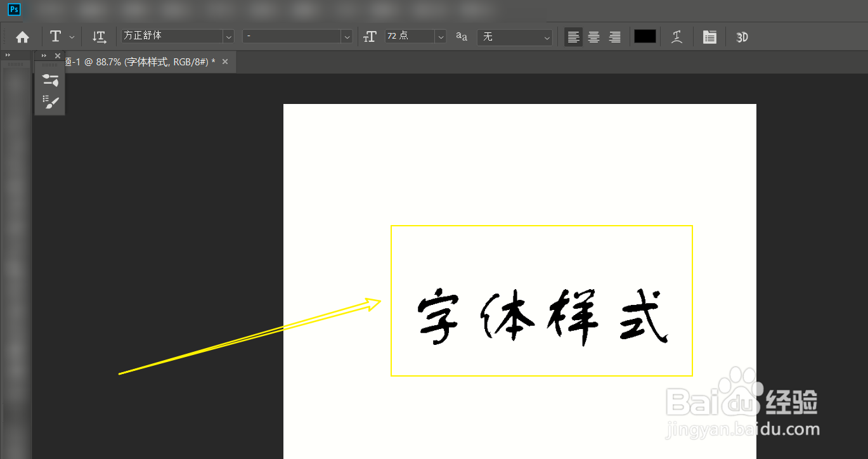Collapse the floating brush panel with double arrows
The height and width of the screenshot is (459, 868).
click(x=43, y=55)
